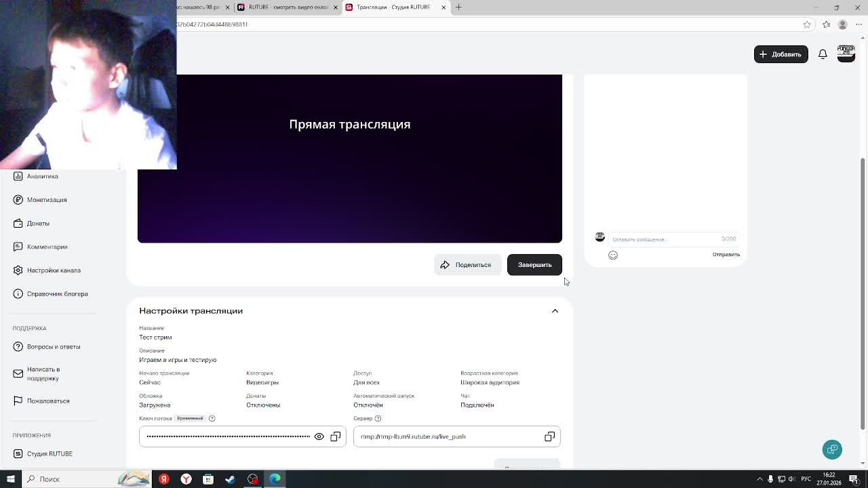Click Вопросы и ответы link
This screenshot has width=868, height=488.
point(54,346)
